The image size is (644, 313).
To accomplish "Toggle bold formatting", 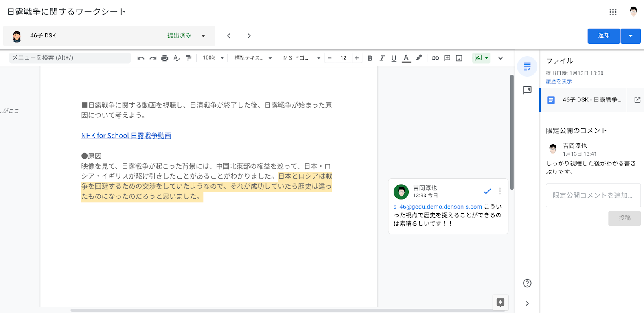I will click(x=370, y=58).
